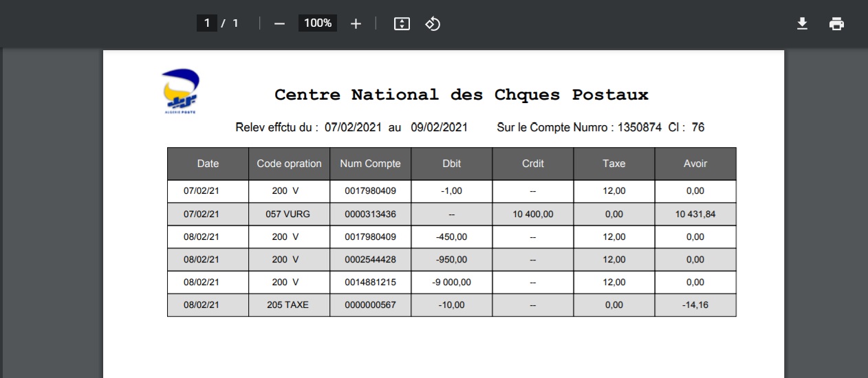Zoom out with the minus button
Screen dimensions: 868x378
279,23
